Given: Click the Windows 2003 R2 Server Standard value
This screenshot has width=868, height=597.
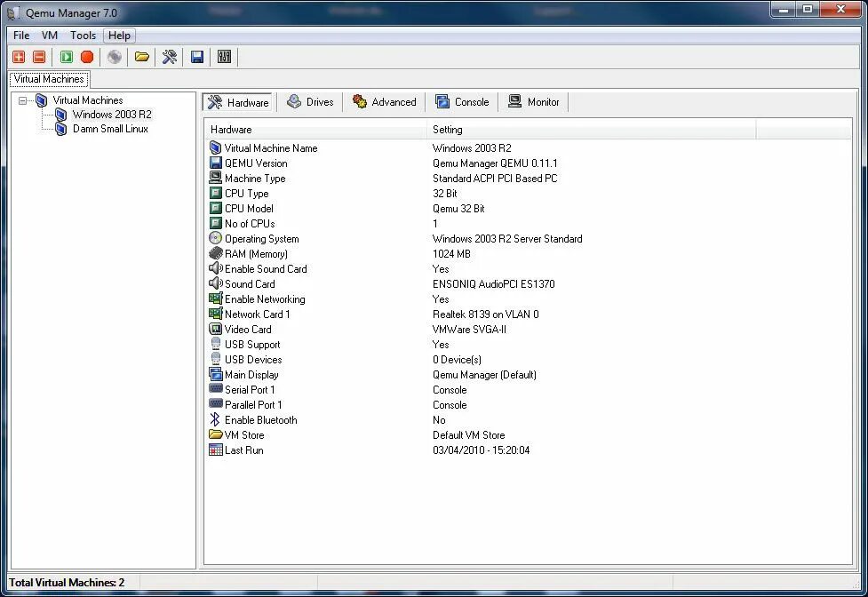Looking at the screenshot, I should click(x=507, y=238).
